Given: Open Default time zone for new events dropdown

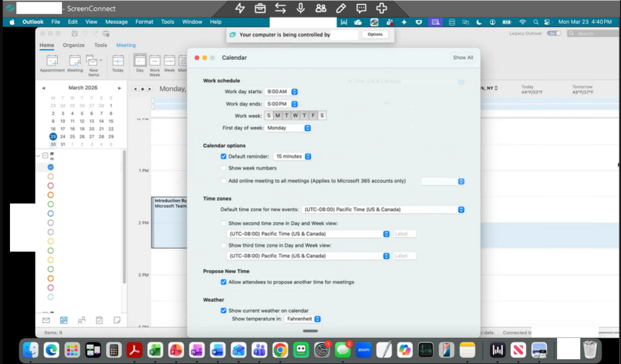Looking at the screenshot, I should click(384, 210).
